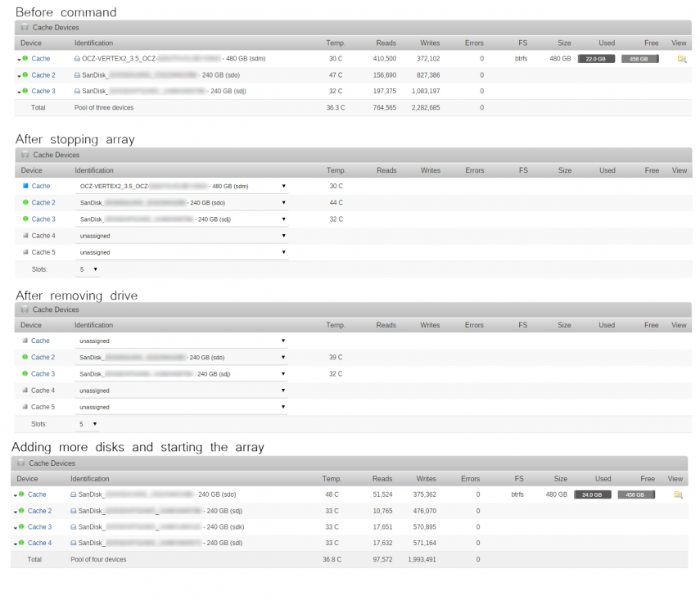Open OCZ-VERTEX2 480 GB dropdown, After stopping array
700x614 pixels.
[182, 186]
